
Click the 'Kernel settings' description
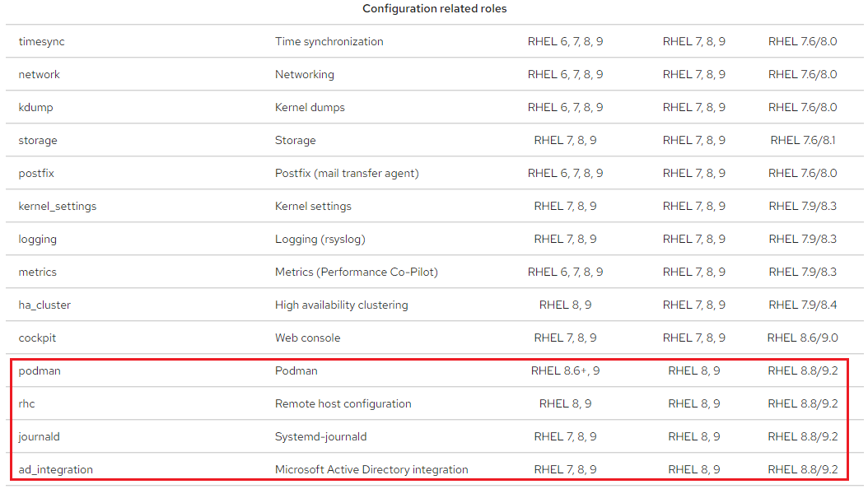[313, 206]
